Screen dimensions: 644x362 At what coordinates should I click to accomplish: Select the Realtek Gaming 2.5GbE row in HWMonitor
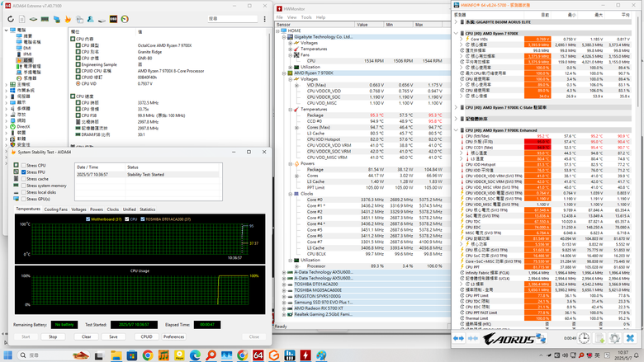click(324, 314)
